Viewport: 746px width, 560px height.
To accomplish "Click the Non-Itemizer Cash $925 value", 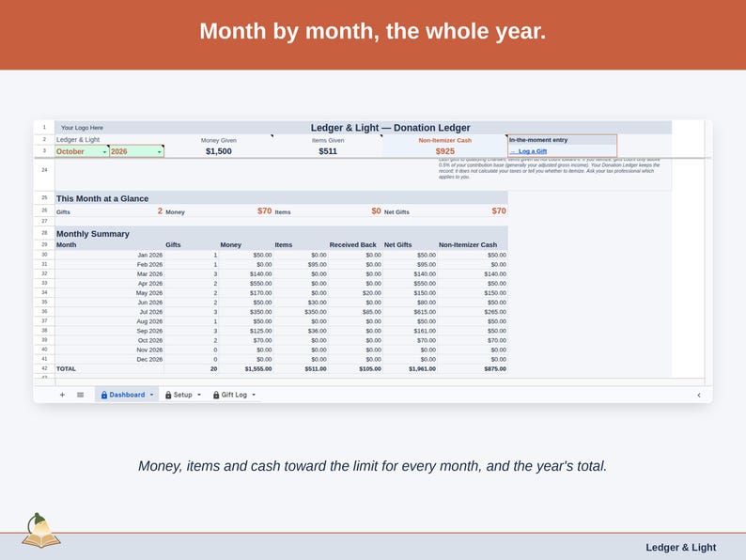I will coord(444,151).
